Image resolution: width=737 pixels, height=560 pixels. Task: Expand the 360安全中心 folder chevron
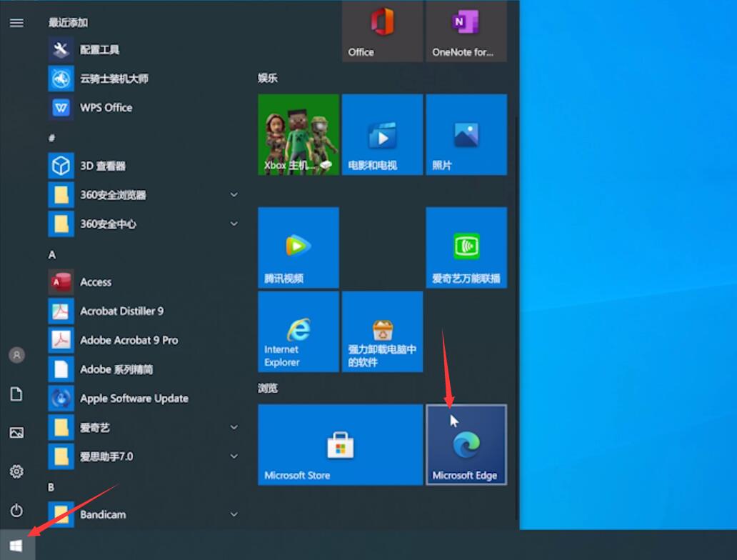point(234,224)
